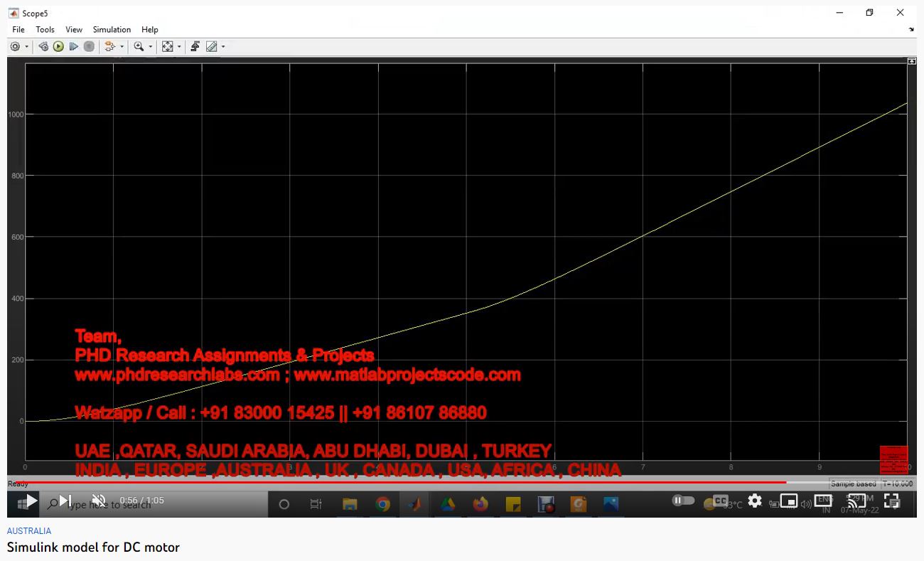Click the Simulink model for DC motor title
This screenshot has width=924, height=561.
93,547
